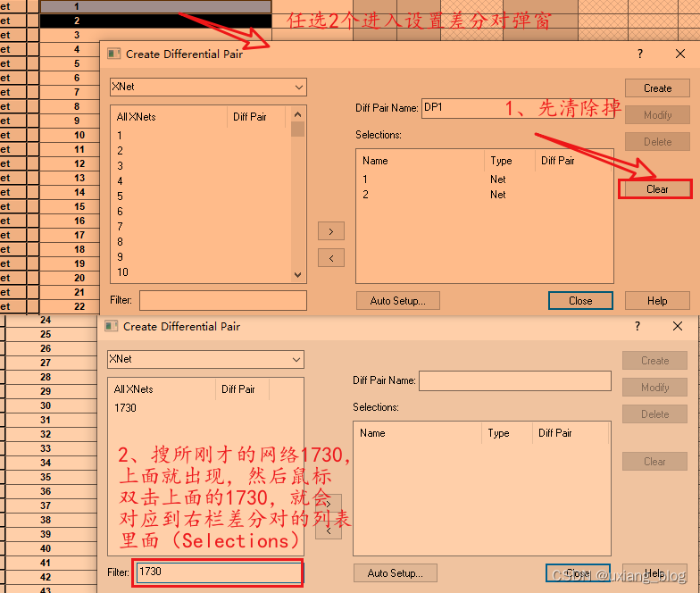Click Clear button in upper dialog
This screenshot has height=593, width=700.
[x=657, y=189]
